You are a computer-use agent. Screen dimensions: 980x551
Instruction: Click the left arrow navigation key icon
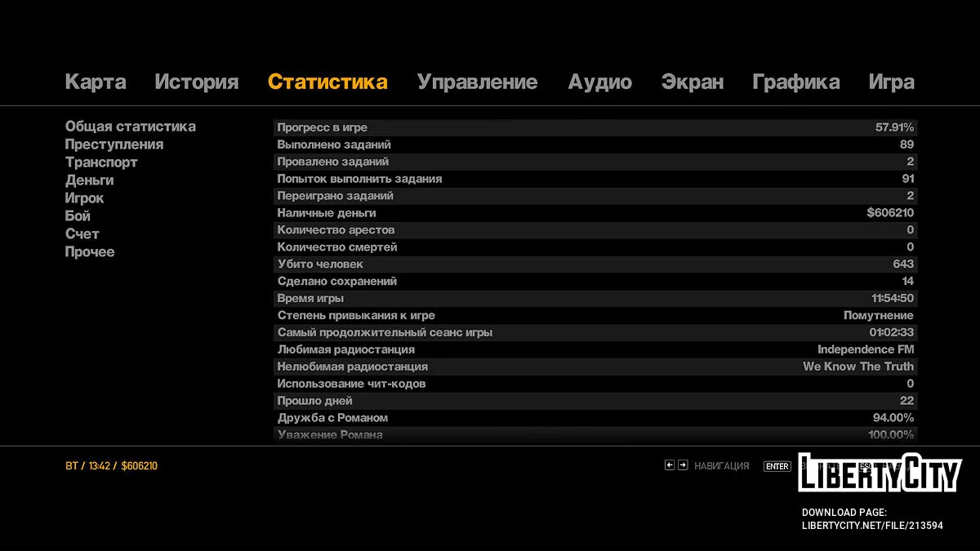coord(670,465)
